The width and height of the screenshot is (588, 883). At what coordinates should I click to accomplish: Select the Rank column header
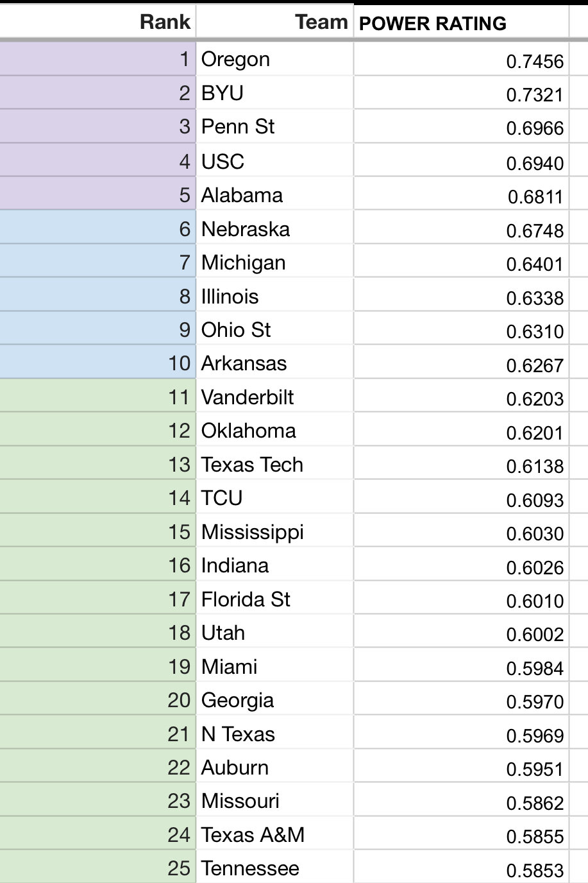tap(97, 22)
